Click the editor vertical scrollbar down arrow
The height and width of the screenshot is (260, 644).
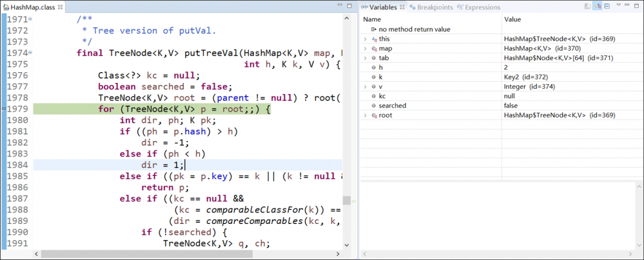coord(347,245)
